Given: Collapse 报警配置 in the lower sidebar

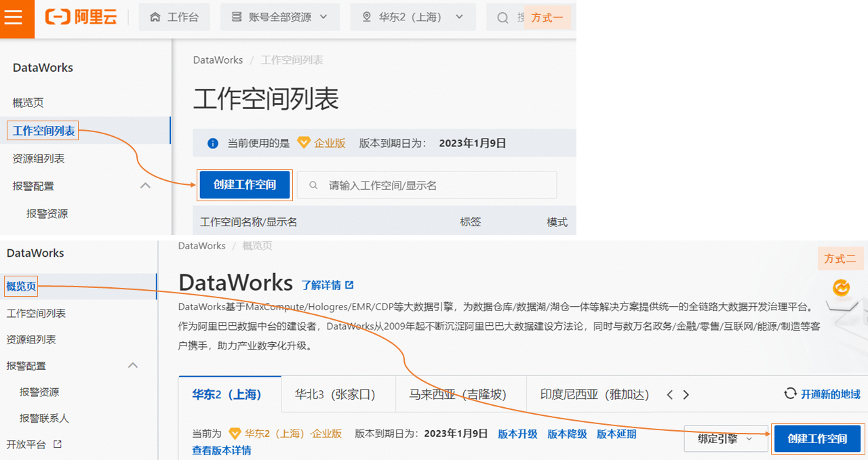Looking at the screenshot, I should tap(133, 365).
